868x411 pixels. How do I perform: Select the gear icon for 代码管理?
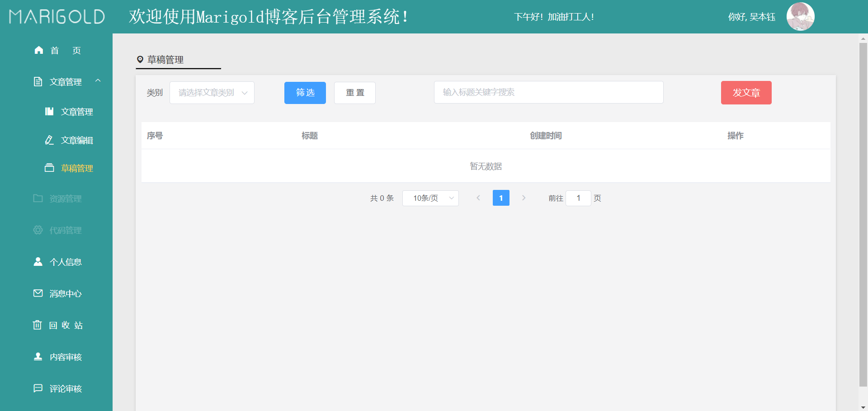click(x=38, y=230)
